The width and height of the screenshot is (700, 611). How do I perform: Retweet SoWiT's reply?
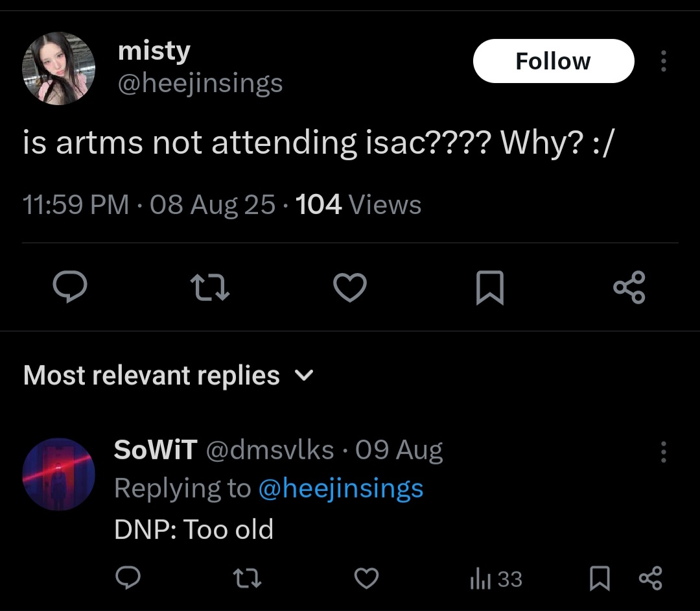pos(248,578)
